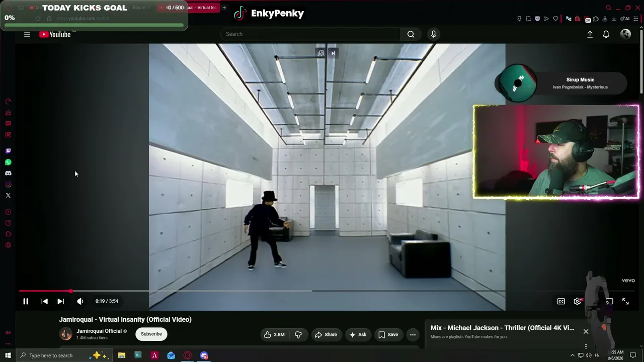Click into the YouTube search field
This screenshot has height=362, width=644.
pos(310,34)
